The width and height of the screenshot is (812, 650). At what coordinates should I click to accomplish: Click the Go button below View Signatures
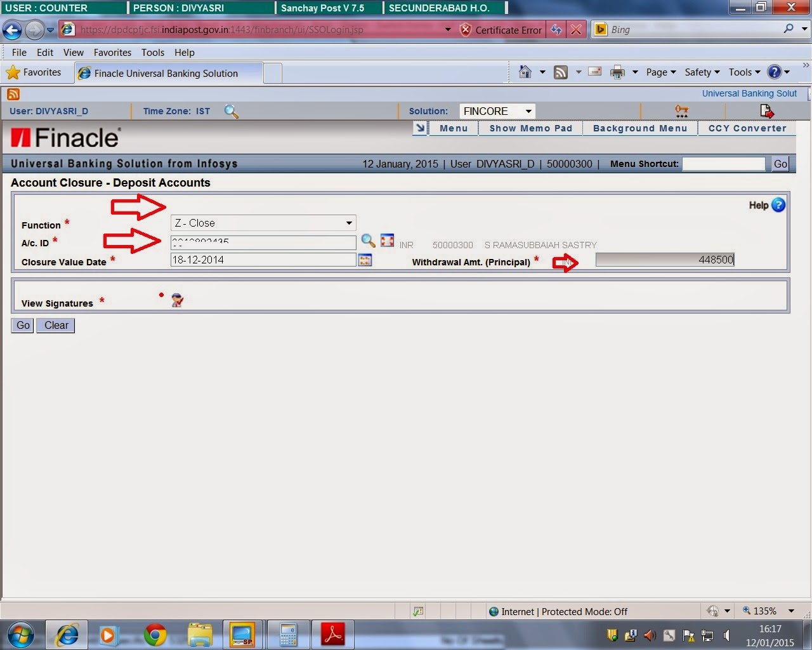[x=23, y=326]
